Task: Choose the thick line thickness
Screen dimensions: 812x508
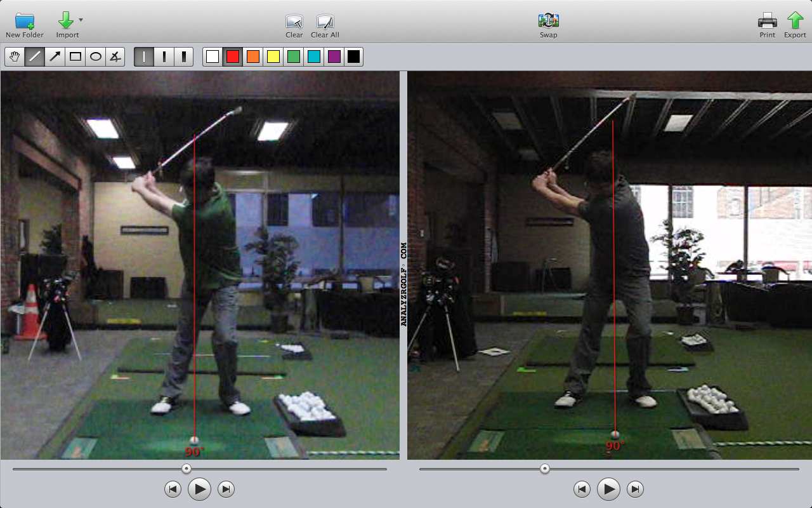Action: click(183, 57)
